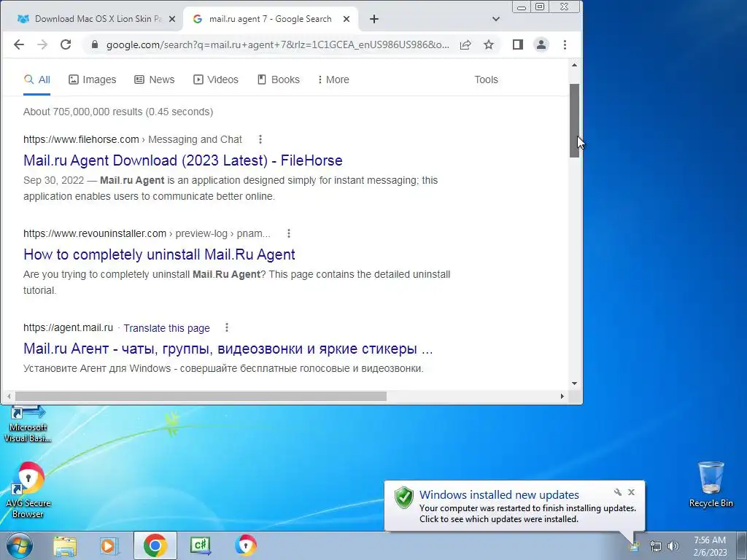Open a new tab with plus button

[374, 19]
